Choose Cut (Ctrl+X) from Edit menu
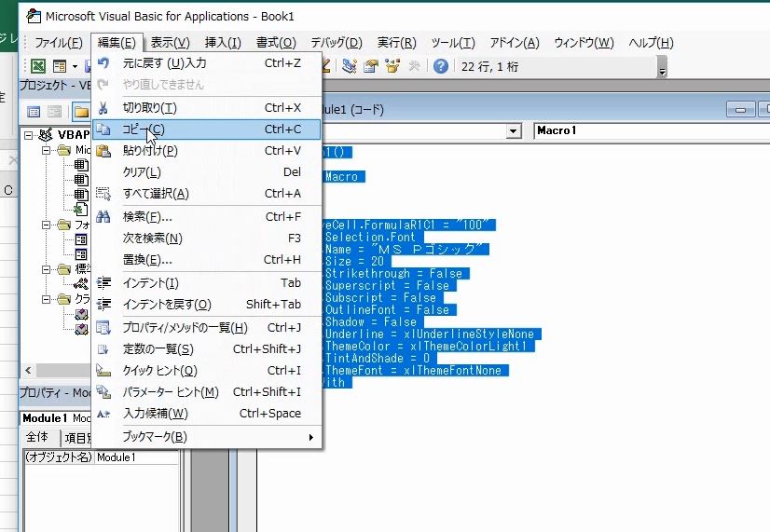This screenshot has height=532, width=770. pyautogui.click(x=207, y=108)
